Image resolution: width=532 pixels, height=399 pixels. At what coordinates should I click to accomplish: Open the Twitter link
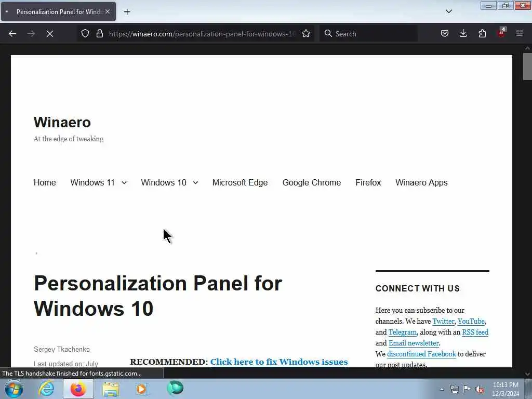[x=443, y=321]
